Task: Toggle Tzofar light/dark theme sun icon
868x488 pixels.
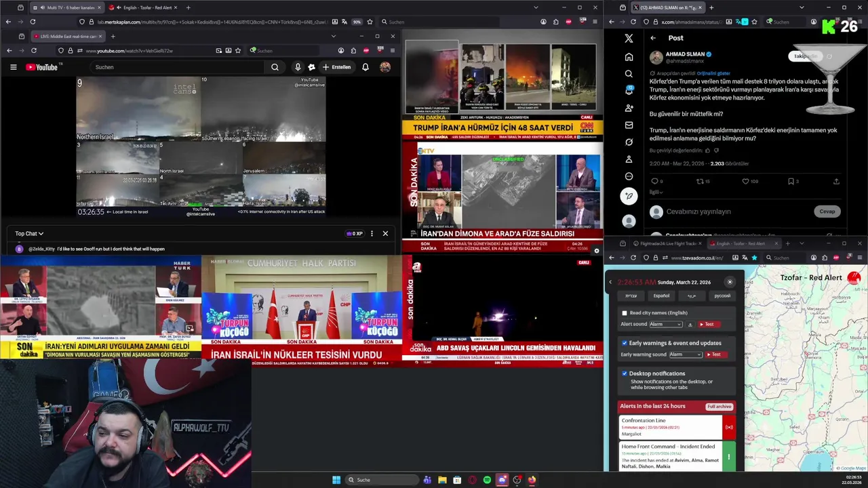Action: tap(730, 282)
